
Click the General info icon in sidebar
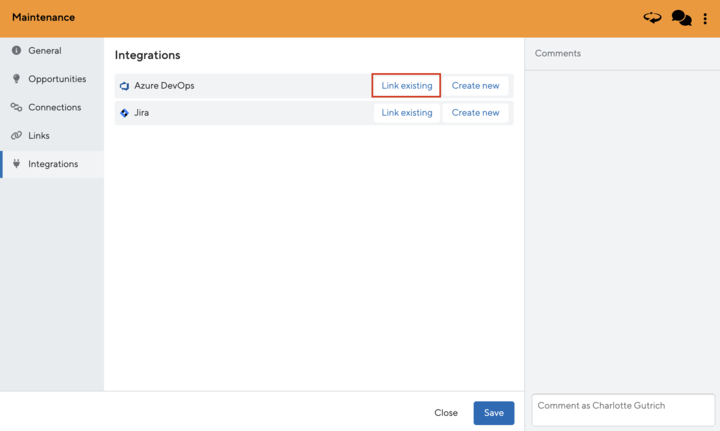[x=16, y=51]
